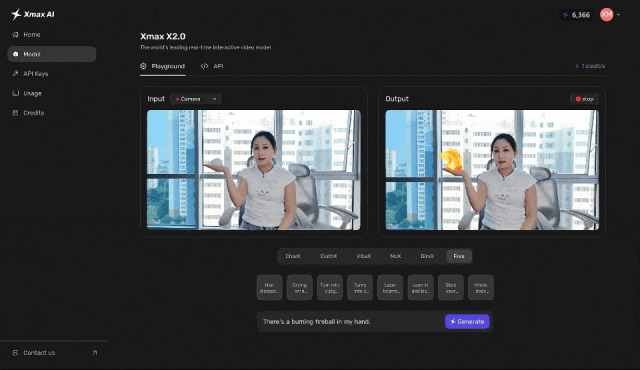
Task: Click the Home house icon in the sidebar
Action: point(16,35)
